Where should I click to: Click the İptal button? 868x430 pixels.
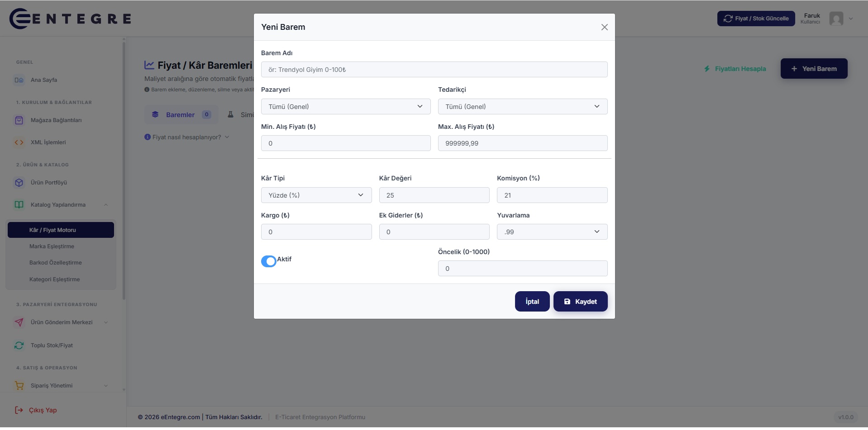(x=532, y=302)
